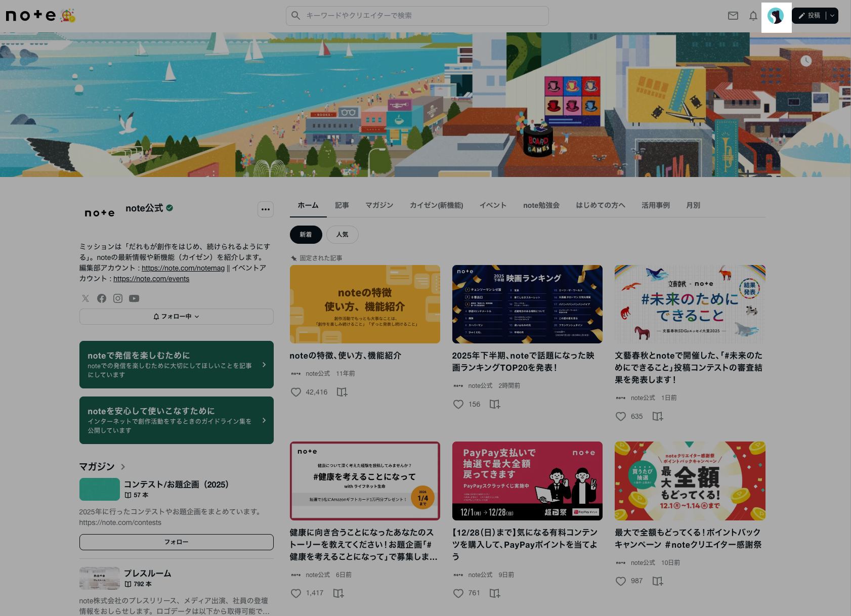The image size is (851, 616).
Task: Add PayPay article to magazine
Action: 494,593
